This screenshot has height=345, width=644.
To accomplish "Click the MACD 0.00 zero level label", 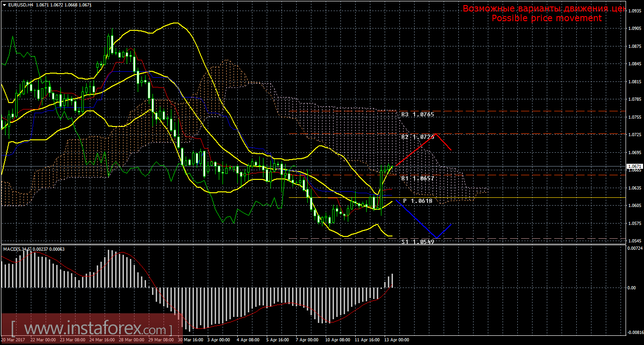I will pos(632,288).
